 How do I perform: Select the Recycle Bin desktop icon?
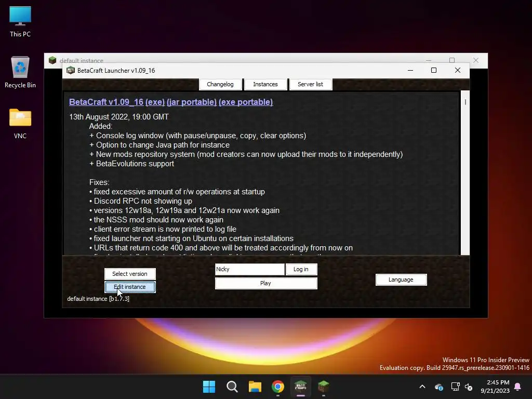click(x=20, y=72)
